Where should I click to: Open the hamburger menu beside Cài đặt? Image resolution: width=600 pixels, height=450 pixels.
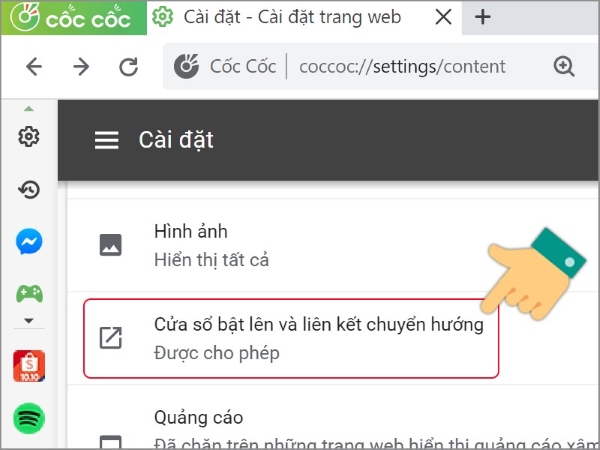pyautogui.click(x=106, y=140)
